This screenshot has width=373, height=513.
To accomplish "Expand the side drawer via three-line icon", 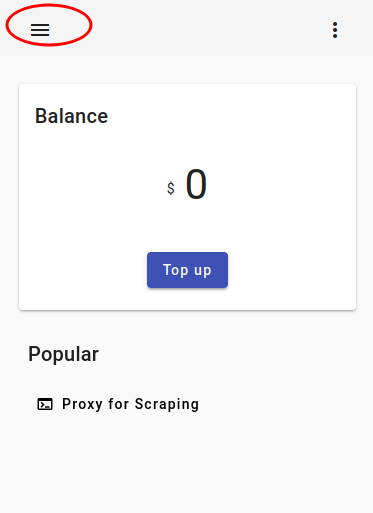I will [x=40, y=30].
